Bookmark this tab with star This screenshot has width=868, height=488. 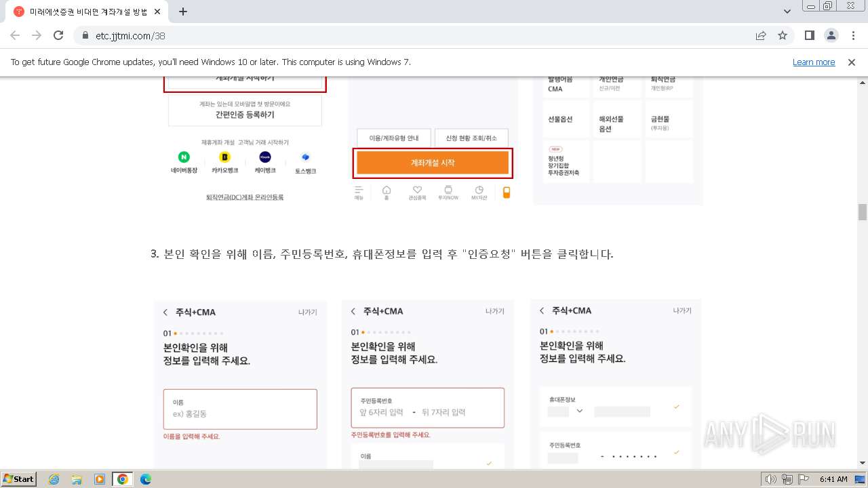pos(783,35)
